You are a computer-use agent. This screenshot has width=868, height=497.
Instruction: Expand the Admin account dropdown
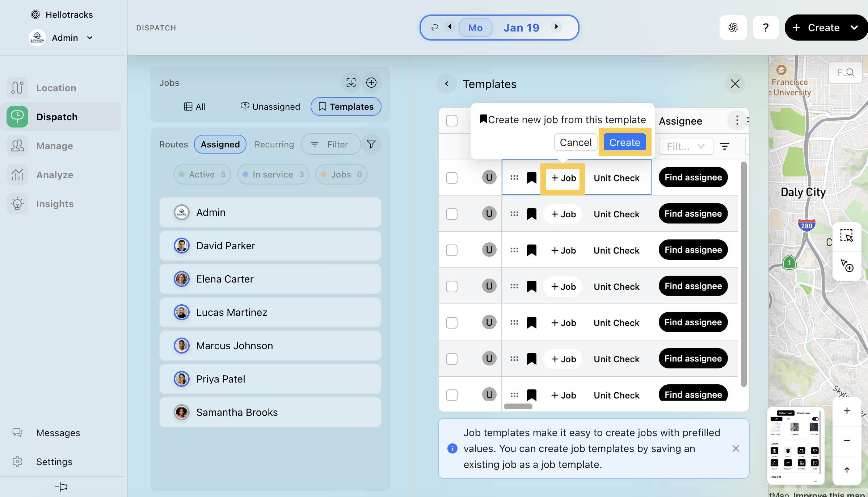click(90, 38)
